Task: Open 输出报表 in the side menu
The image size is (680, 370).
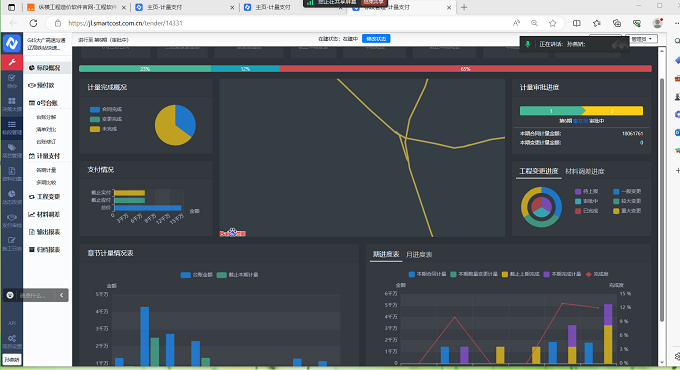Action: pos(47,232)
